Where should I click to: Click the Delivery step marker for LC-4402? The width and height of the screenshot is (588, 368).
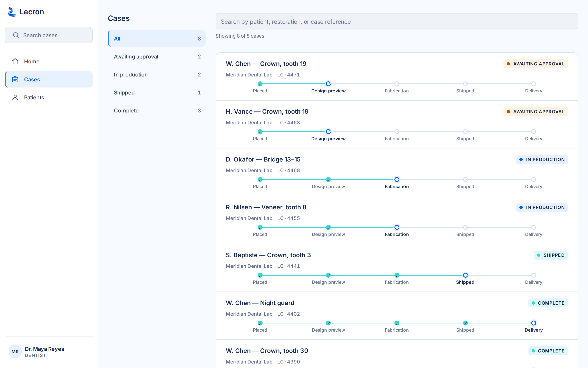(x=533, y=323)
